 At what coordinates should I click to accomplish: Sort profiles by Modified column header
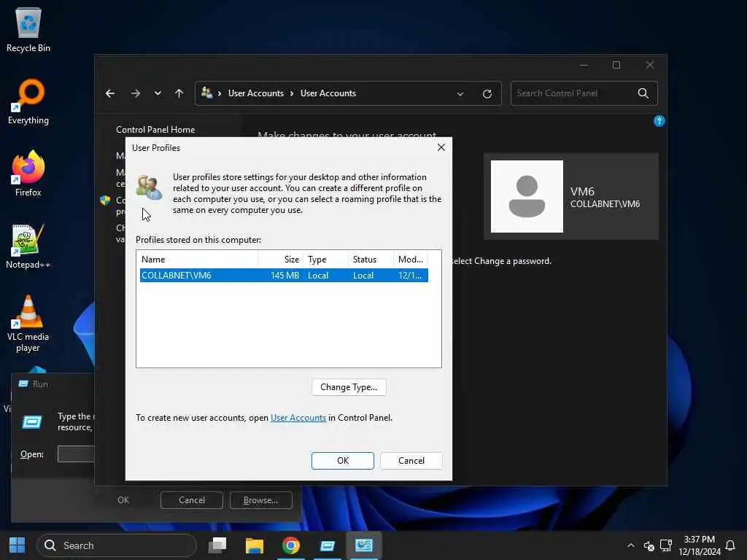coord(411,260)
